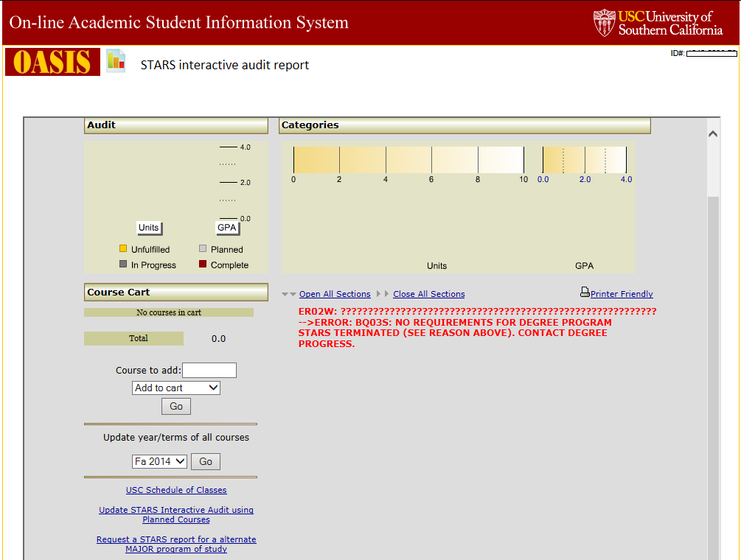
Task: Click the "Course to add:" label
Action: pyautogui.click(x=148, y=370)
